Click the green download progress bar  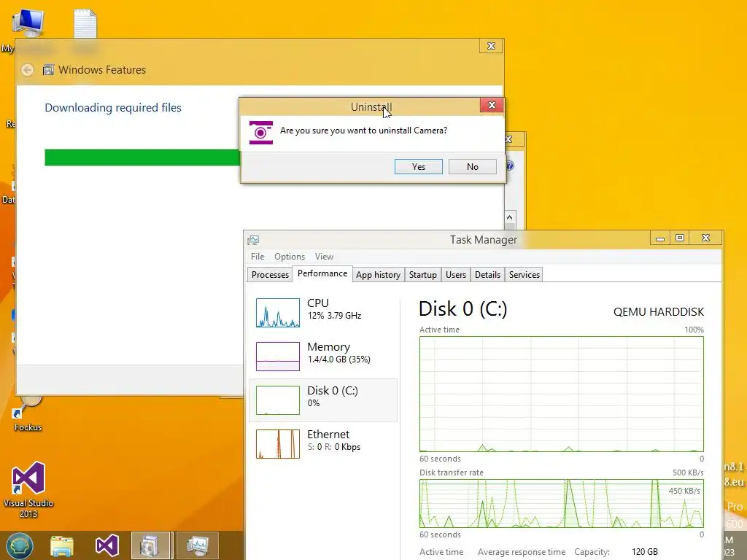[x=142, y=157]
